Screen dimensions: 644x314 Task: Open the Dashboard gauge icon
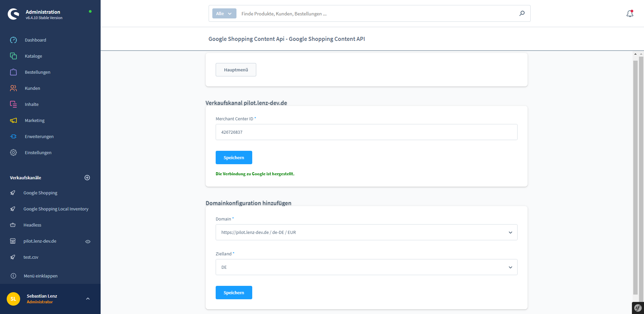[13, 40]
